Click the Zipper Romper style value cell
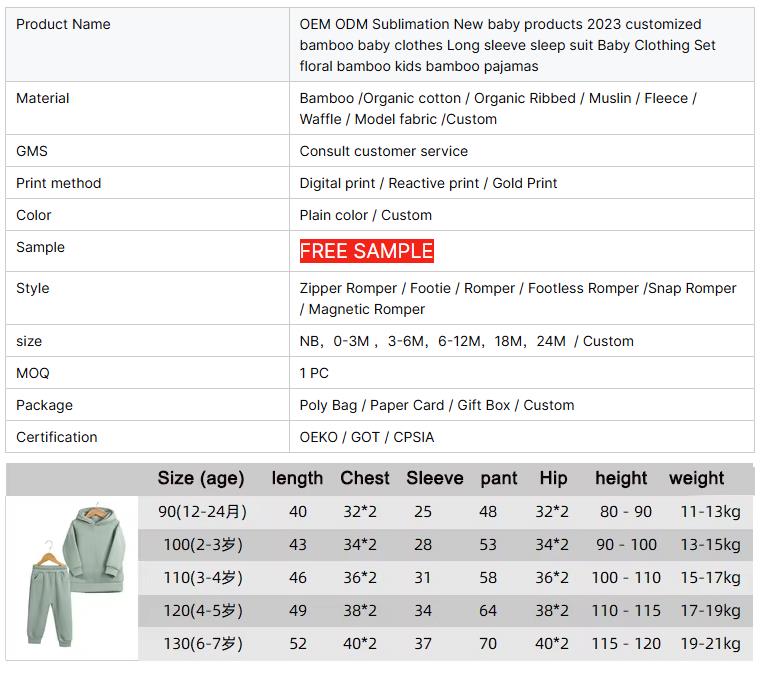 pyautogui.click(x=518, y=298)
